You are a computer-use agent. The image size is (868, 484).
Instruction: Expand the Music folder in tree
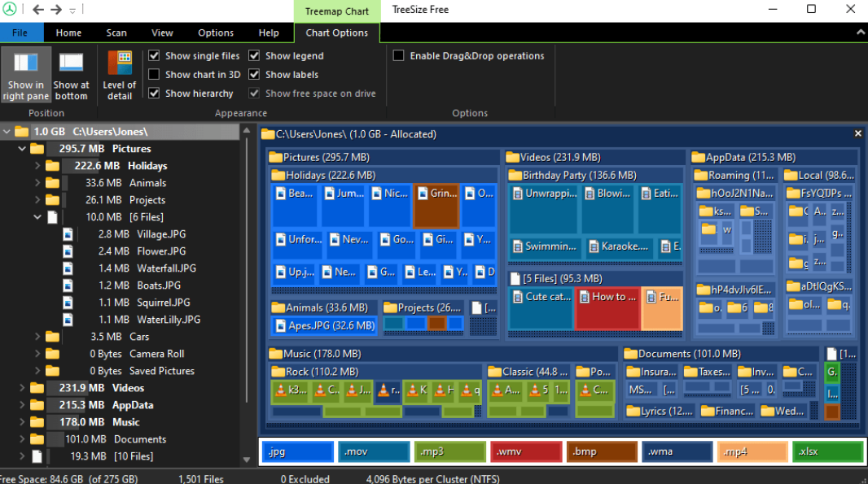[22, 423]
